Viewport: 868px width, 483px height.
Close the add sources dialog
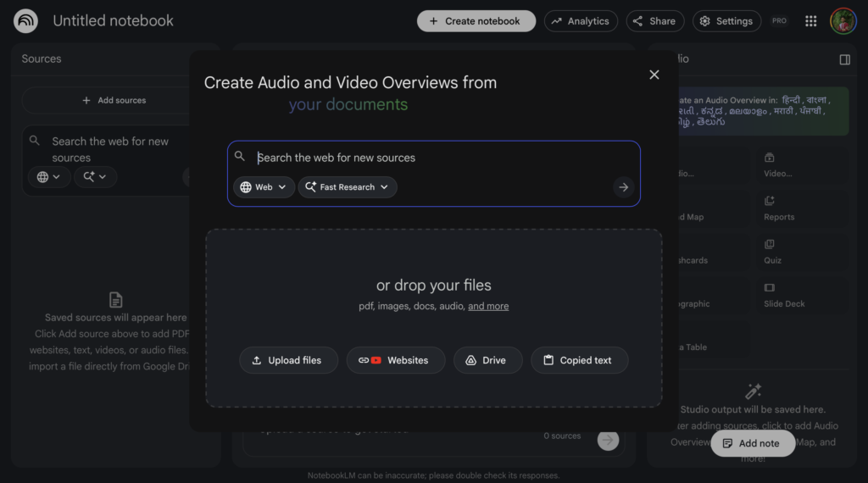click(654, 75)
